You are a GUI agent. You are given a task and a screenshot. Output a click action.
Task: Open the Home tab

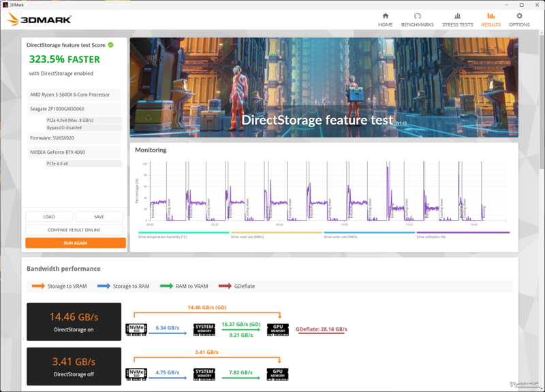(x=385, y=20)
